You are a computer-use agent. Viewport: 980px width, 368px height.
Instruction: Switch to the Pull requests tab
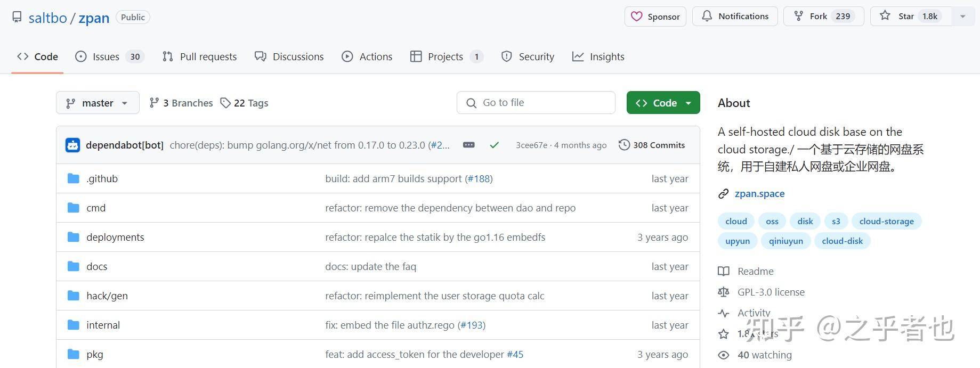pyautogui.click(x=199, y=56)
